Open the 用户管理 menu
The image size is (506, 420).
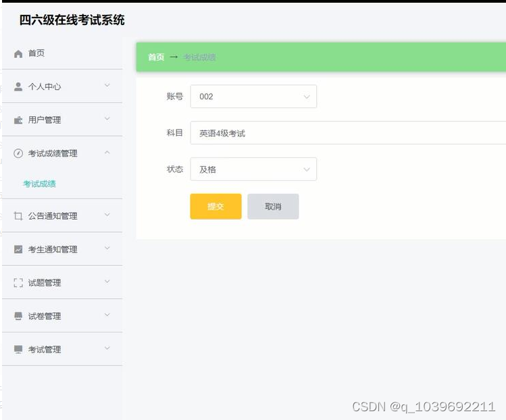tap(62, 120)
